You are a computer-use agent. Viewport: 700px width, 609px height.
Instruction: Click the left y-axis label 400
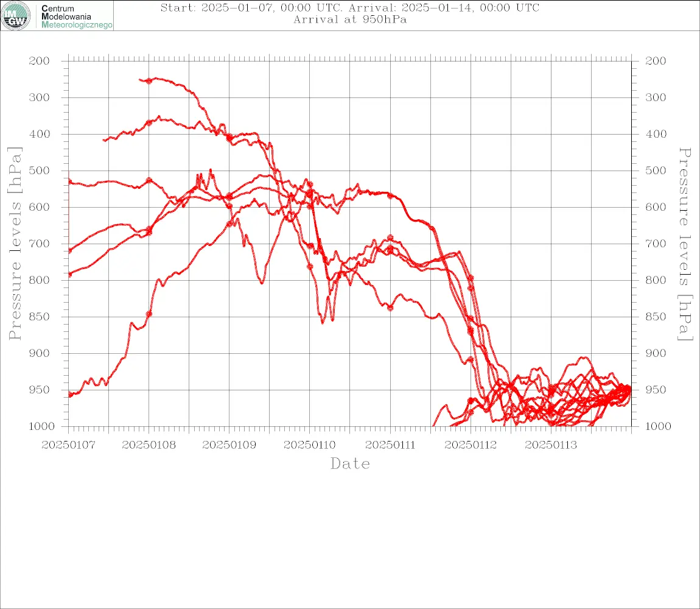(40, 134)
